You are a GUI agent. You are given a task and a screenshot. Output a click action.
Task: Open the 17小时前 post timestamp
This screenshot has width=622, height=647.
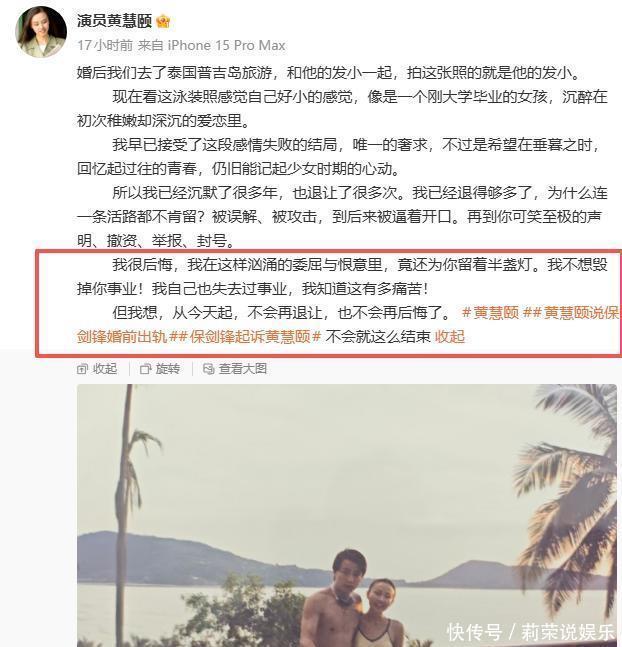click(x=105, y=45)
